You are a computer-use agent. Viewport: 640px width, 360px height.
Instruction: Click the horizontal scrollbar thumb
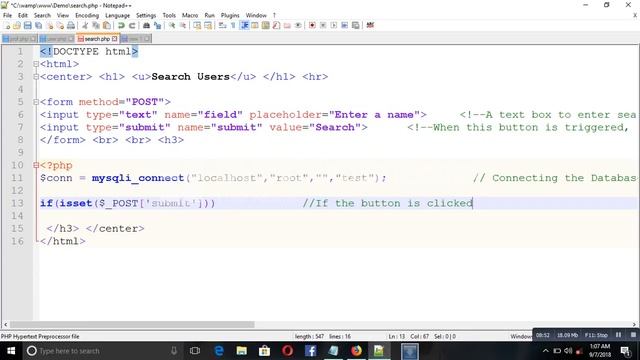coord(132,324)
